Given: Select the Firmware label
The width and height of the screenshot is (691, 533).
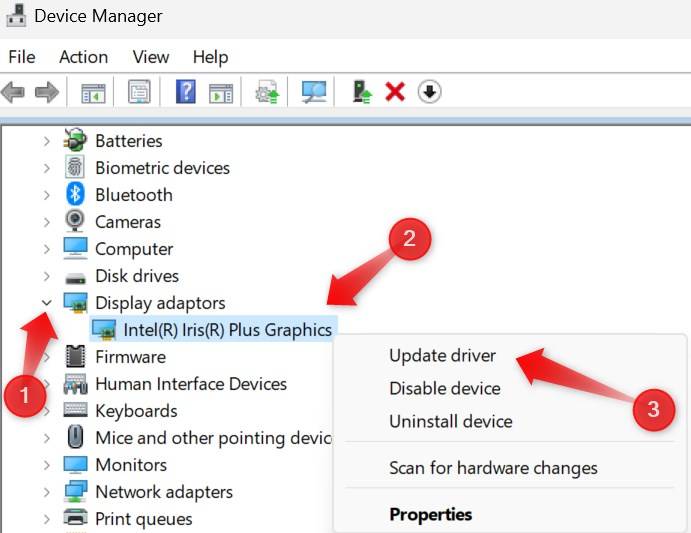Looking at the screenshot, I should (130, 357).
